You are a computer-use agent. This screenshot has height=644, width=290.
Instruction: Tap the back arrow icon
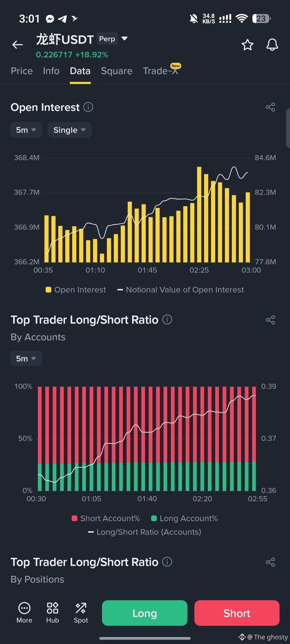(x=18, y=45)
